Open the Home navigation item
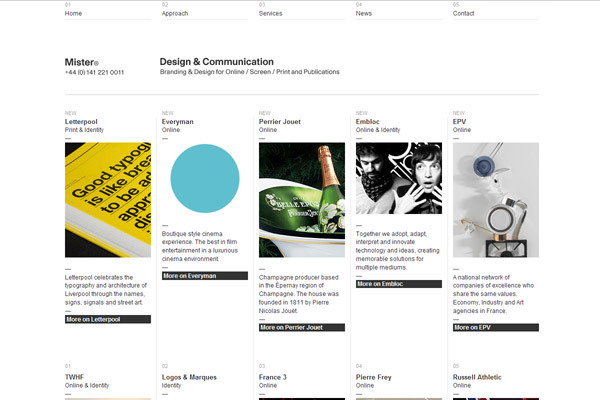The image size is (600, 400). [73, 13]
